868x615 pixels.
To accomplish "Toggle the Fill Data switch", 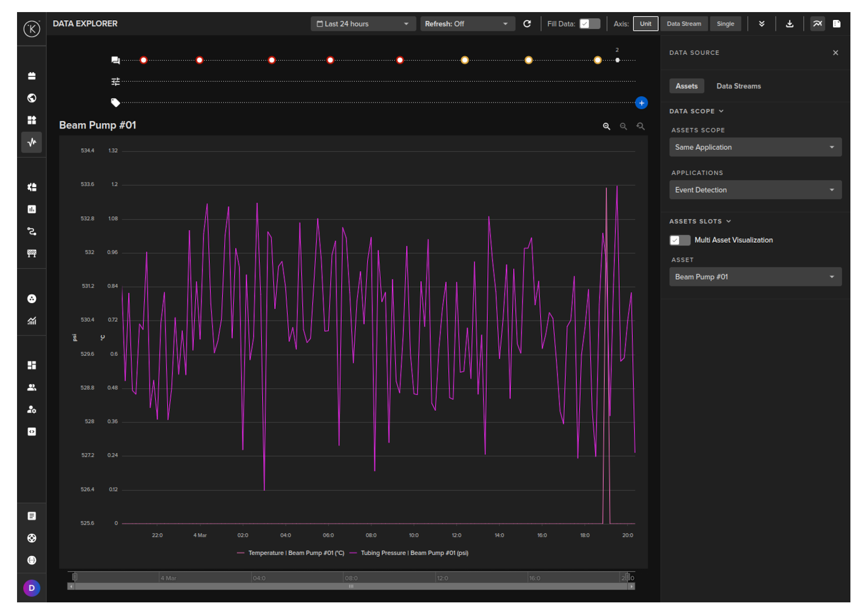I will pyautogui.click(x=589, y=24).
